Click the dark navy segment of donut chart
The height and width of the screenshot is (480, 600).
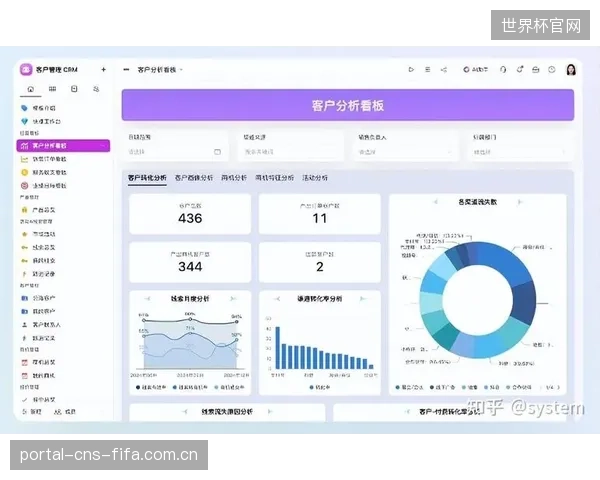524,302
